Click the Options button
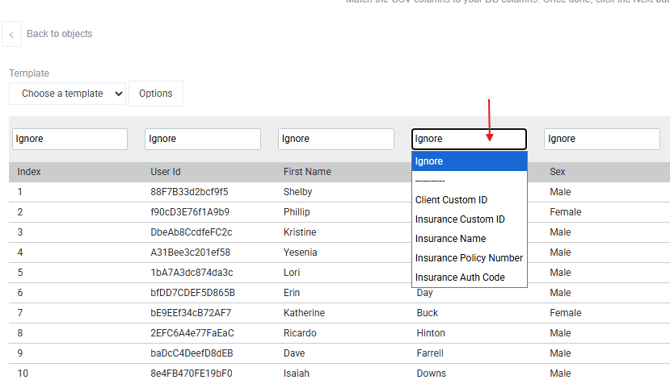670x384 pixels. 156,94
